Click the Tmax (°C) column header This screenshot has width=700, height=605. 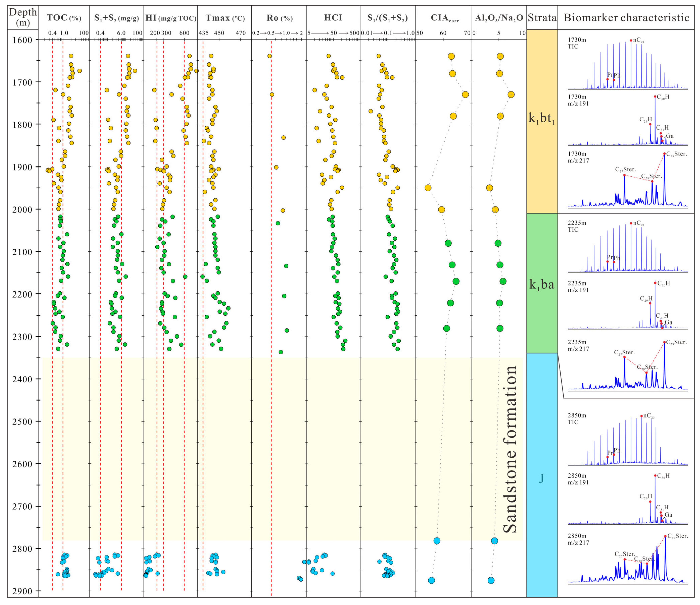click(225, 18)
